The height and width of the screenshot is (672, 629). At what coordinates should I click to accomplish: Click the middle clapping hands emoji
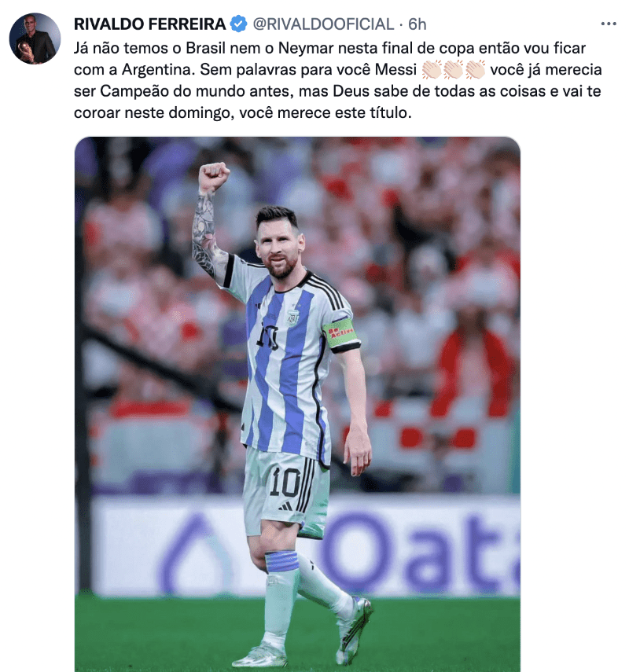pos(453,69)
